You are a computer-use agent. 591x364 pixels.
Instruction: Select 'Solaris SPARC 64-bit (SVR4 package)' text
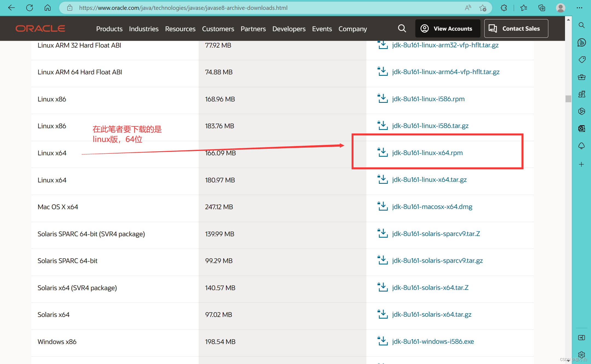[91, 234]
